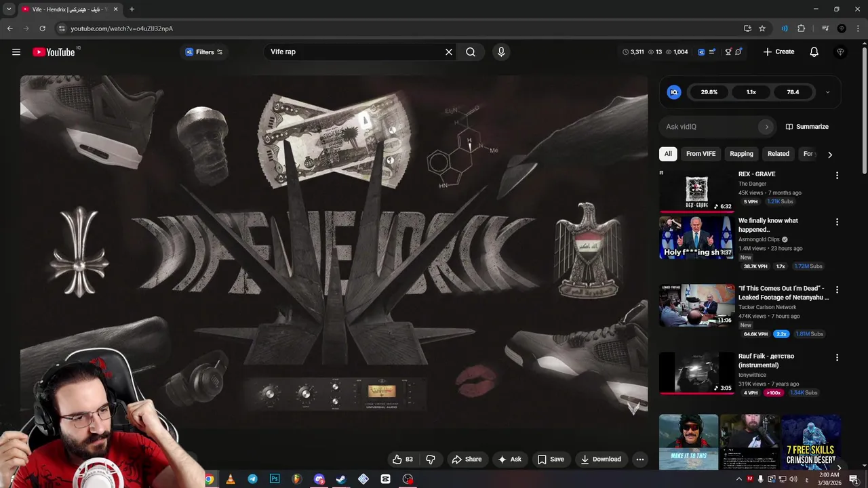Screen dimensions: 868x488
Task: Click the 78.4 vidIQ metric pill
Action: click(793, 92)
